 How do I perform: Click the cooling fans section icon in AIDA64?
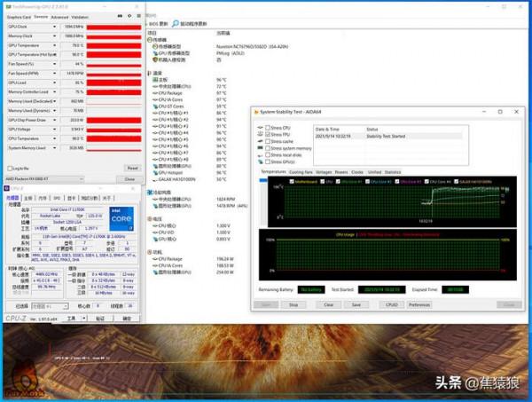[150, 193]
